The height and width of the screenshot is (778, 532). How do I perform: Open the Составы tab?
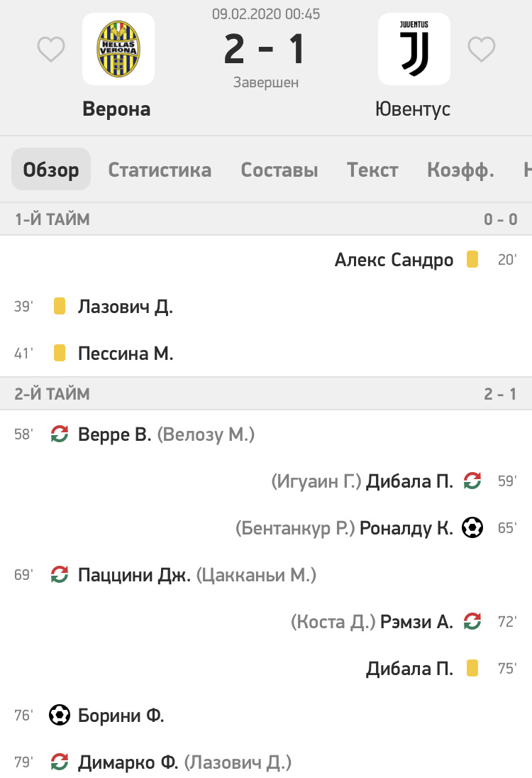pos(279,170)
